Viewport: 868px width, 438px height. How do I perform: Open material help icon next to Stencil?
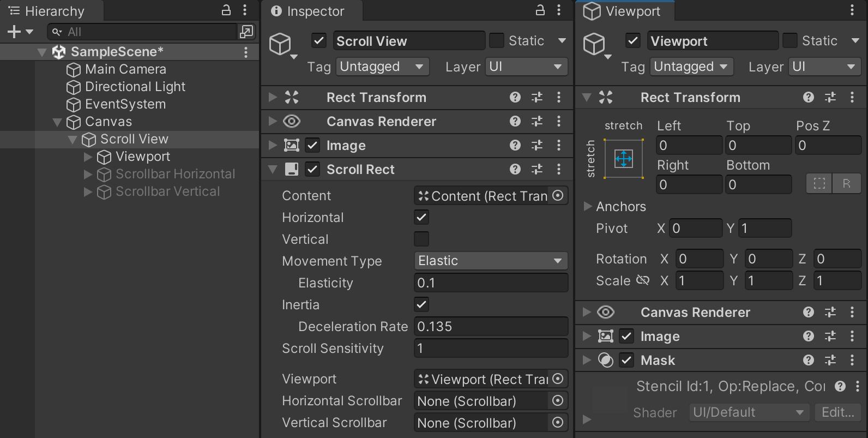pyautogui.click(x=840, y=386)
